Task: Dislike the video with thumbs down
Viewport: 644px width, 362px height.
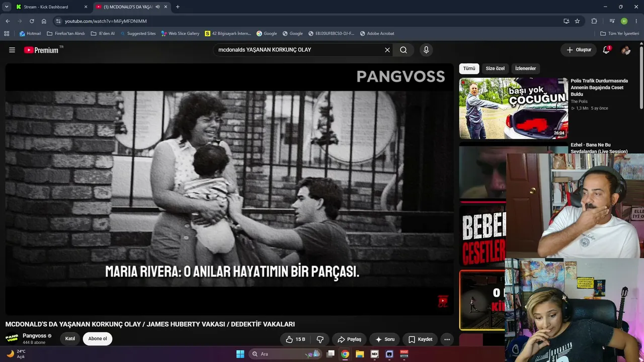Action: coord(320,339)
